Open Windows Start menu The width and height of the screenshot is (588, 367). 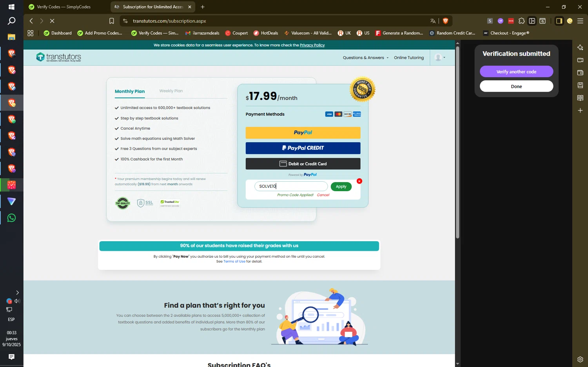[11, 7]
